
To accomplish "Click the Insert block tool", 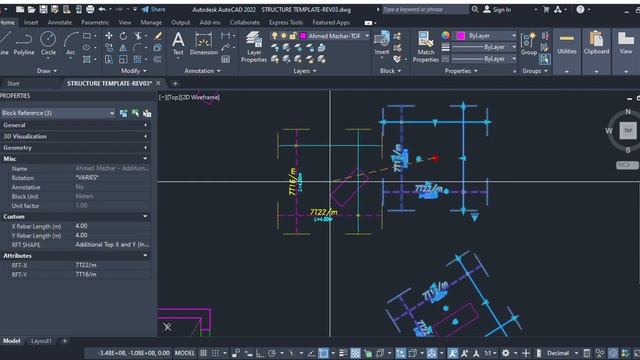I will tap(382, 43).
